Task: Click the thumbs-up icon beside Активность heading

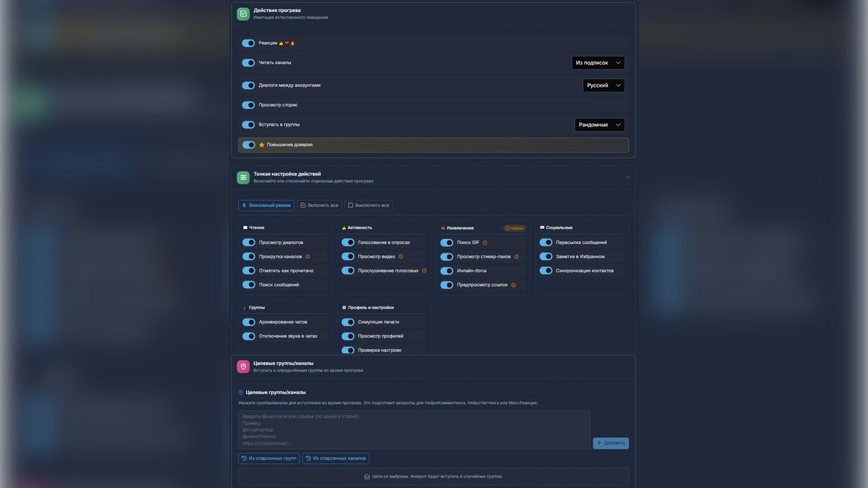Action: [x=344, y=228]
